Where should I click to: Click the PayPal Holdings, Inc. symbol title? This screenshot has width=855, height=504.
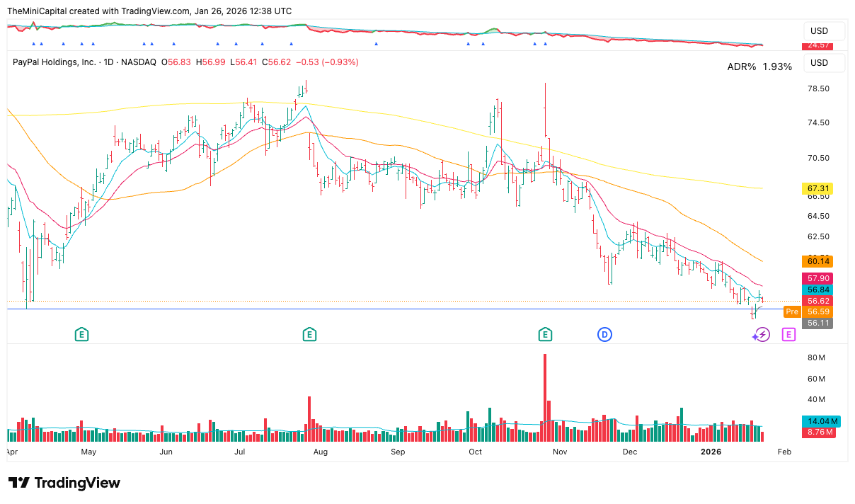tap(54, 62)
